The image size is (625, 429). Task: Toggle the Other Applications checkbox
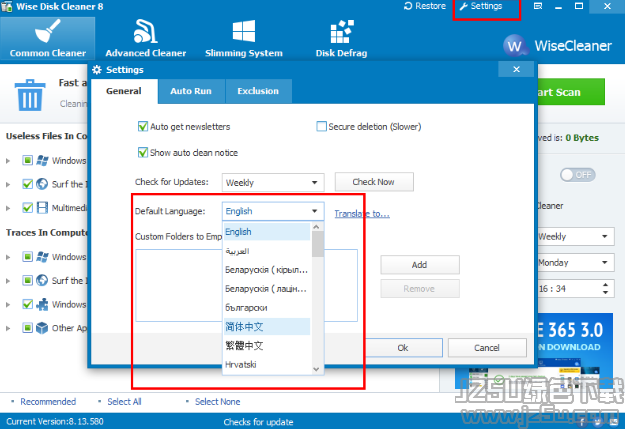coord(27,328)
